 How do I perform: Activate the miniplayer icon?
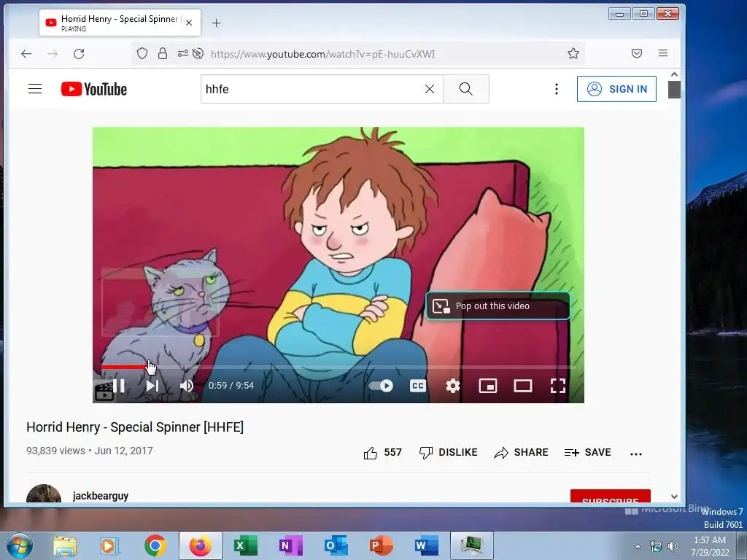[488, 386]
